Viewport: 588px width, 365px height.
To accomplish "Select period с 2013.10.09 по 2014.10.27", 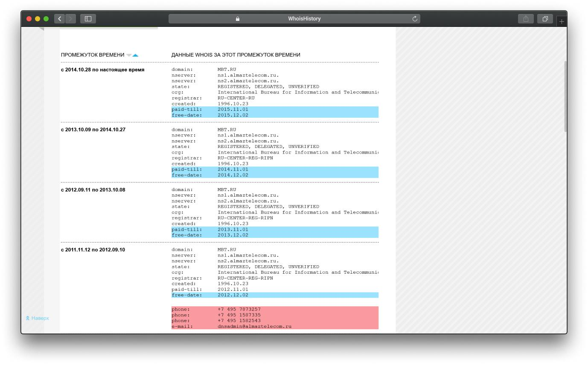I will pos(93,130).
